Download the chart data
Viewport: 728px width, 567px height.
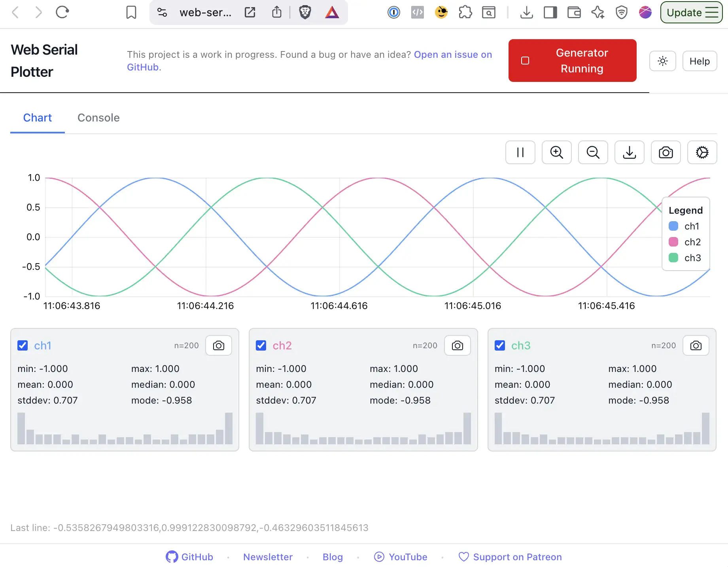point(629,152)
